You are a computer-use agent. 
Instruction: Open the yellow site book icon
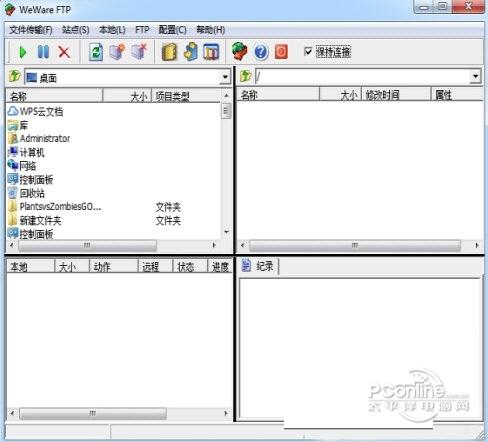pos(169,52)
